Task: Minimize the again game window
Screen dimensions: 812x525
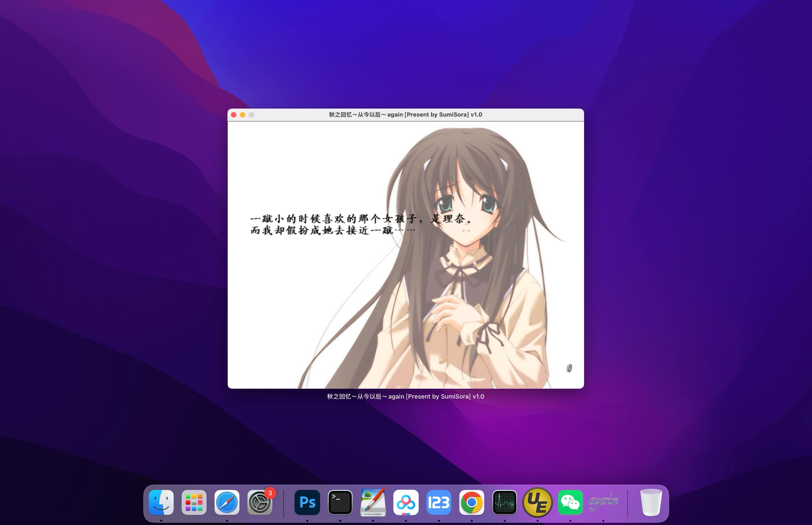Action: click(242, 115)
